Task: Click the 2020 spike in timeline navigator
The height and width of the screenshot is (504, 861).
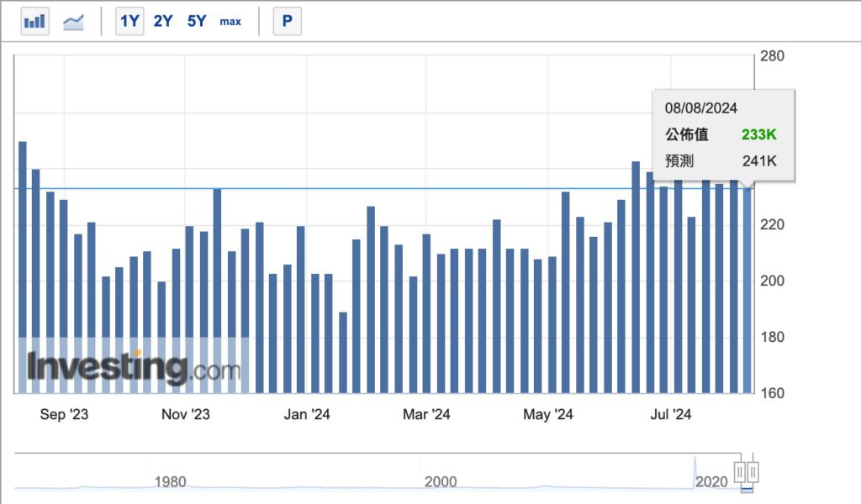Action: coord(696,472)
